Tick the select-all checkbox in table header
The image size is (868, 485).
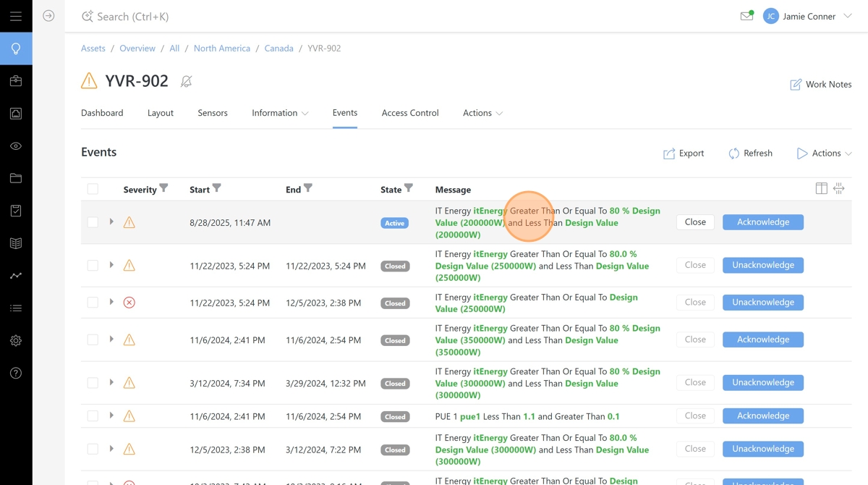point(93,189)
